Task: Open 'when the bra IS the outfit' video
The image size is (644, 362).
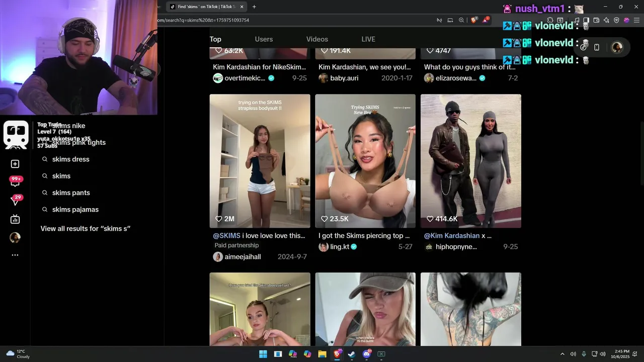Action: tap(365, 309)
